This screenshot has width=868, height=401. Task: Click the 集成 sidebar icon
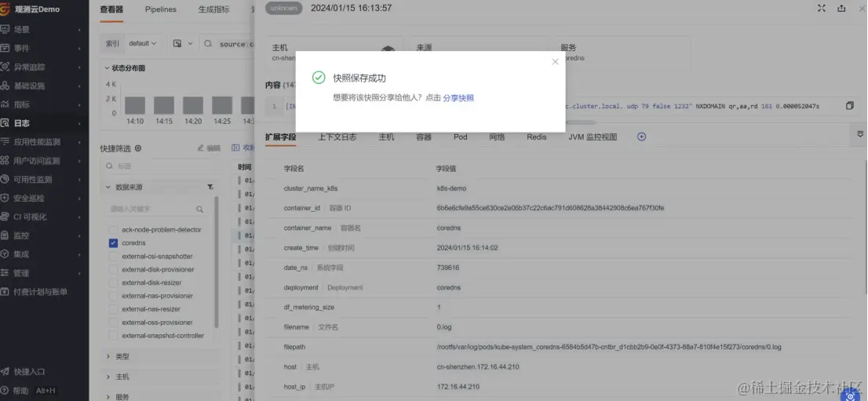click(5, 254)
